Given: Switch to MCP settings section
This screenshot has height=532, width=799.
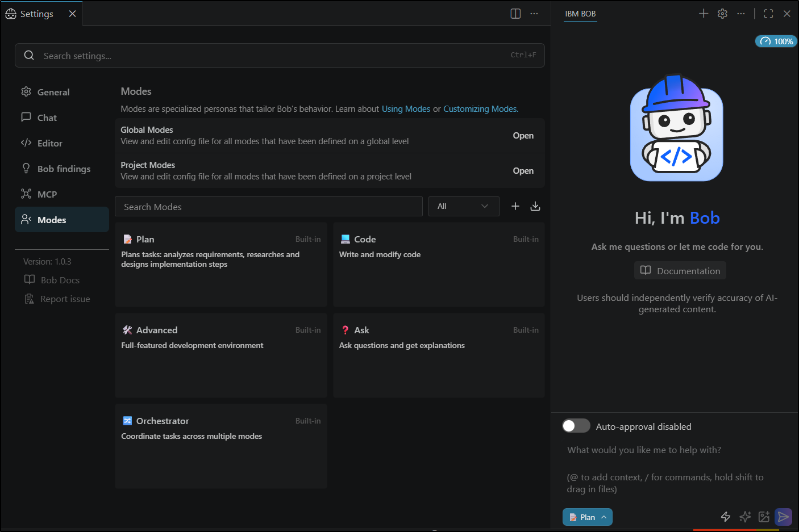Looking at the screenshot, I should [x=61, y=194].
